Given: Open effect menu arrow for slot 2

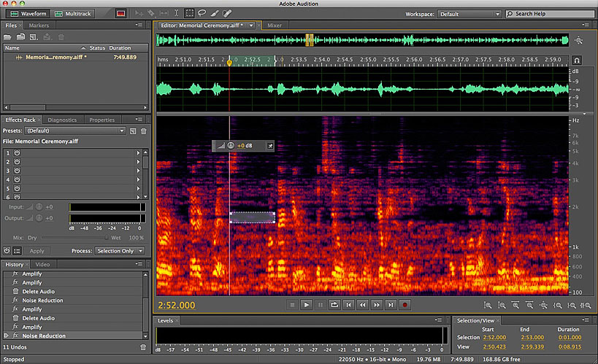Looking at the screenshot, I should (x=138, y=162).
